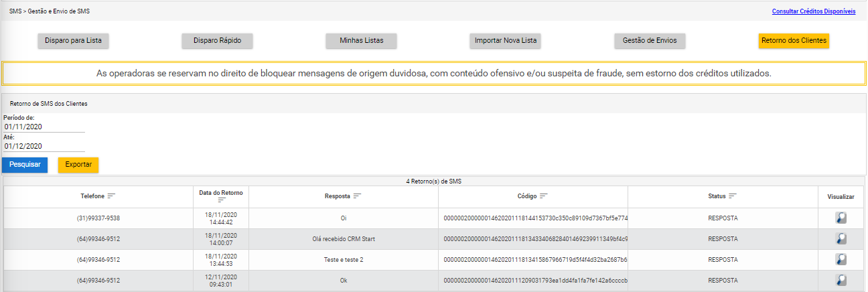View SMS reply from (31)99337-9538

841,218
